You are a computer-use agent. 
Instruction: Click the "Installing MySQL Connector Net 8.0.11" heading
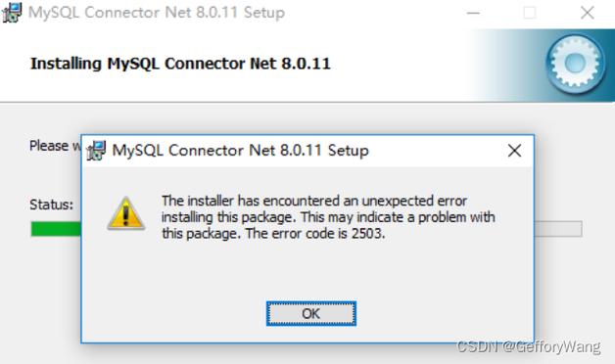point(180,64)
